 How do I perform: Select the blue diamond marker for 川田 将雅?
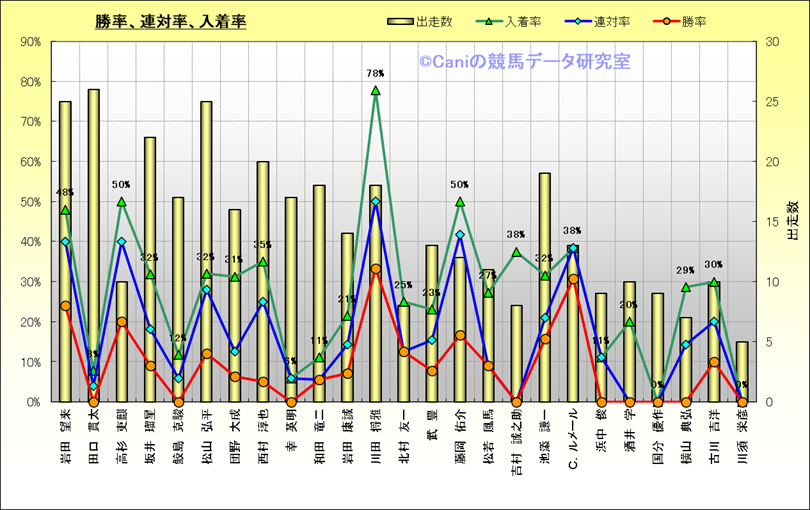(376, 202)
